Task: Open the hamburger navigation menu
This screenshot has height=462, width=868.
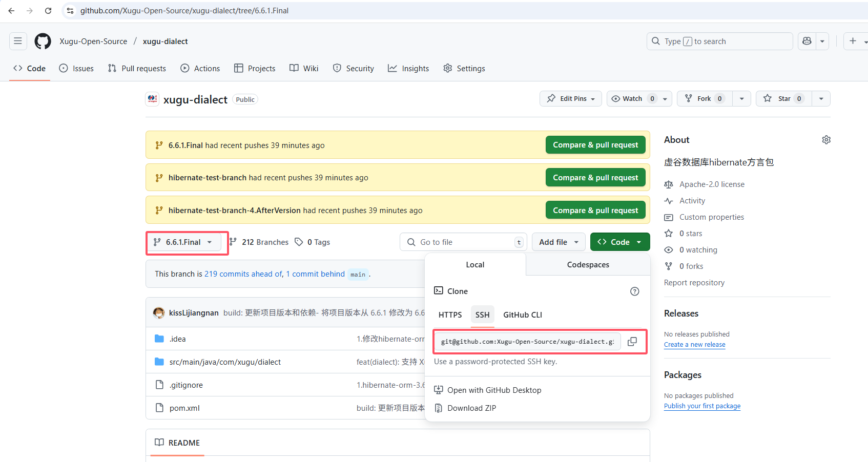Action: click(18, 41)
